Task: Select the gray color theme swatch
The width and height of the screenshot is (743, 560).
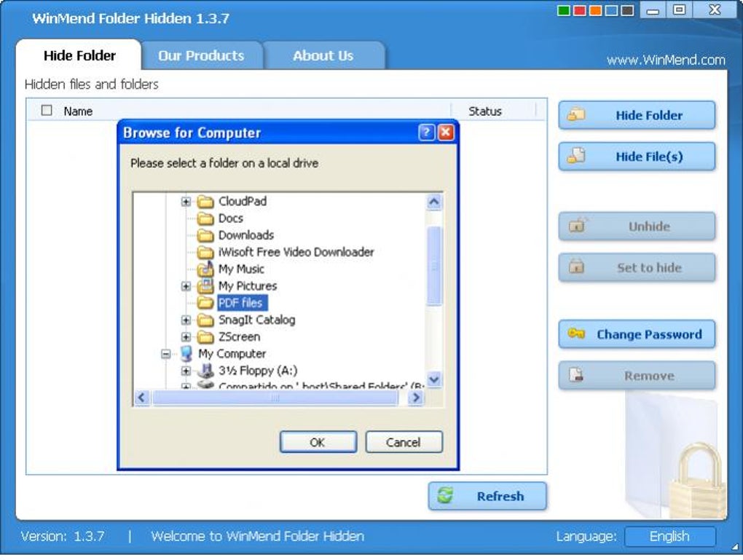Action: click(627, 10)
